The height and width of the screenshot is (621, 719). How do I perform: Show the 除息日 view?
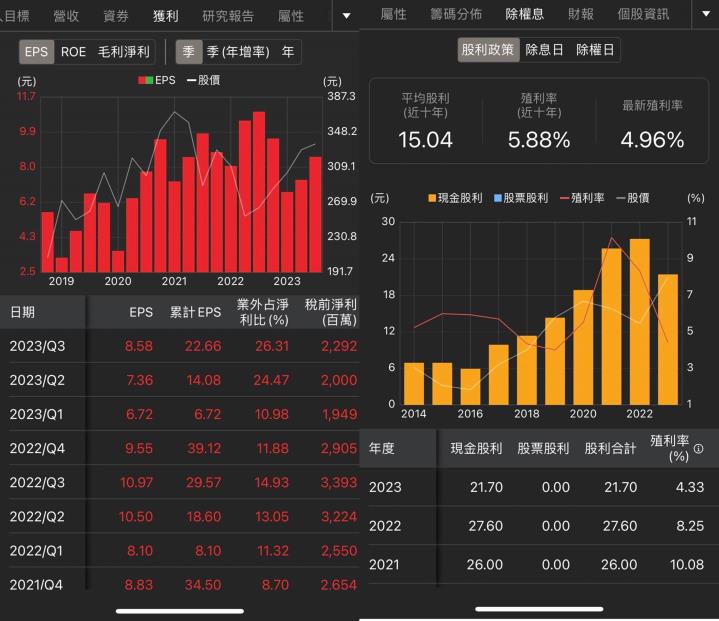(544, 49)
